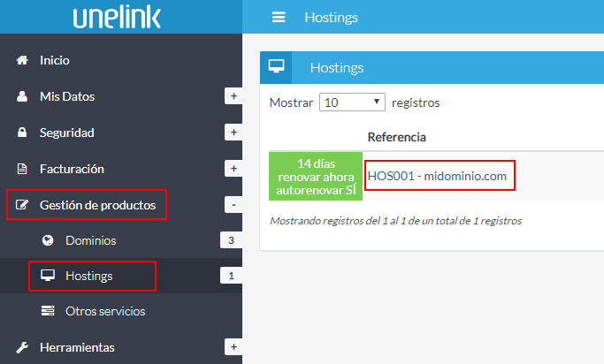Image resolution: width=604 pixels, height=364 pixels.
Task: Click the hamburger menu icon in top bar
Action: tap(279, 17)
